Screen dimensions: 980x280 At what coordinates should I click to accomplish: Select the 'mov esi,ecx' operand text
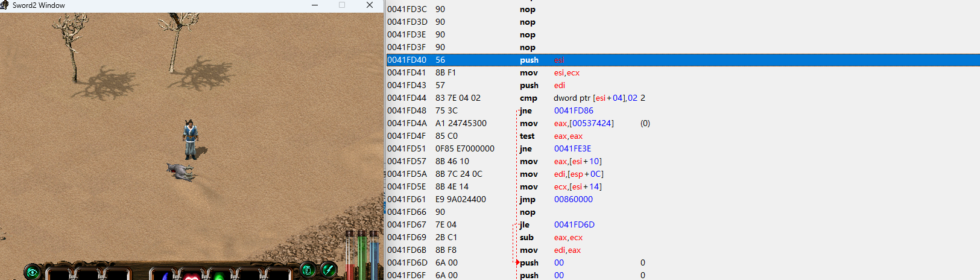tap(567, 72)
